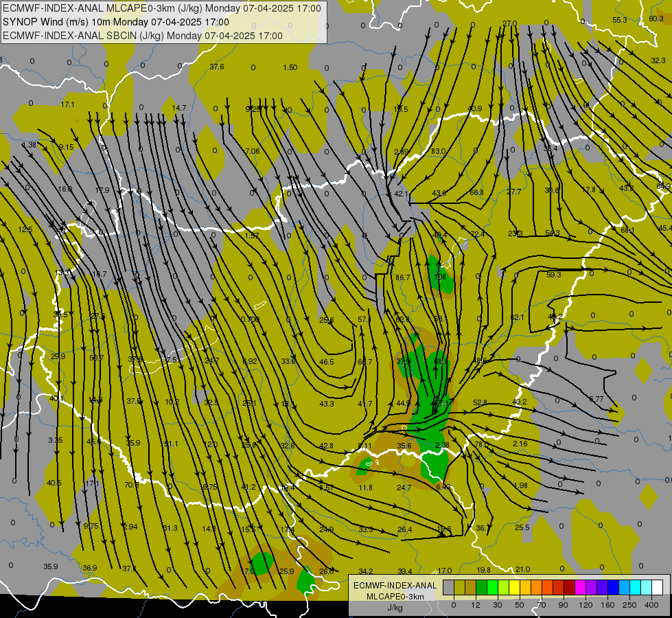The height and width of the screenshot is (618, 672).
Task: Click the '70' tick label on legend
Action: point(542,605)
